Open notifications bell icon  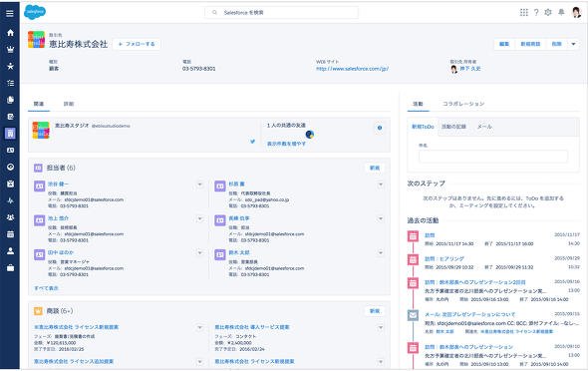(561, 12)
